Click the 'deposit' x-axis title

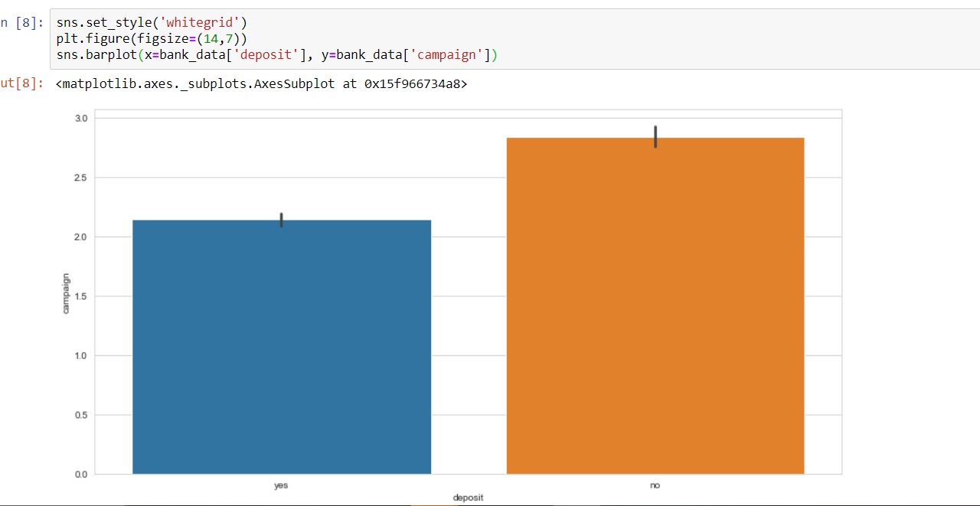tap(468, 497)
